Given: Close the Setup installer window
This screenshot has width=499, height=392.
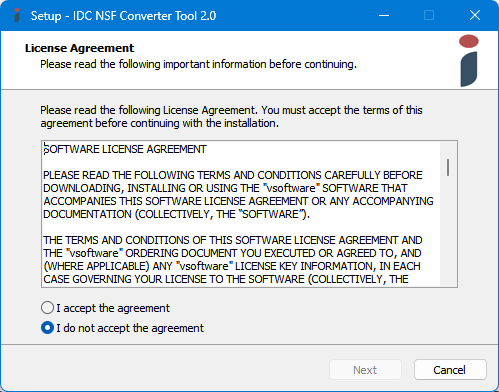Looking at the screenshot, I should click(475, 15).
